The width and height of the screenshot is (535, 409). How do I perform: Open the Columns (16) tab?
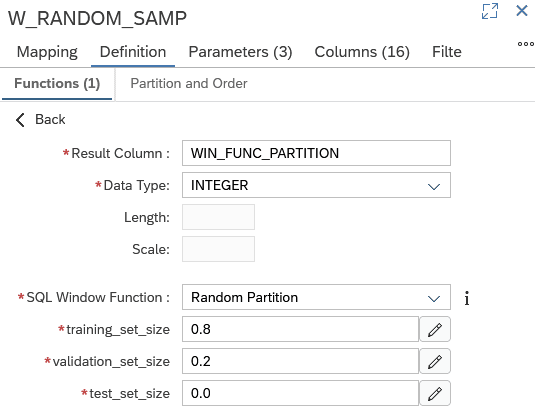coord(362,52)
